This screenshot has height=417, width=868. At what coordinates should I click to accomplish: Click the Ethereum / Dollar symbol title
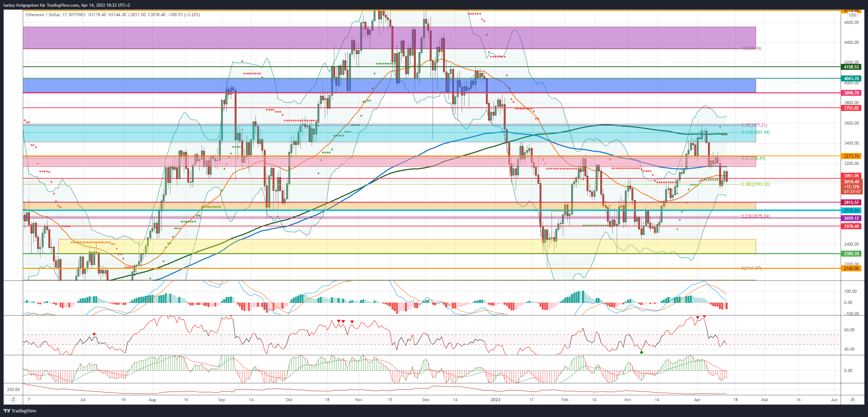[x=42, y=15]
